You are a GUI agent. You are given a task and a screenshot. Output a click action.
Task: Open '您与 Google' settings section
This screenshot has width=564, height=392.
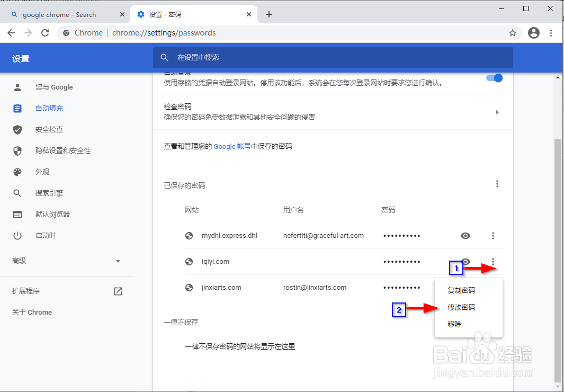coord(54,87)
